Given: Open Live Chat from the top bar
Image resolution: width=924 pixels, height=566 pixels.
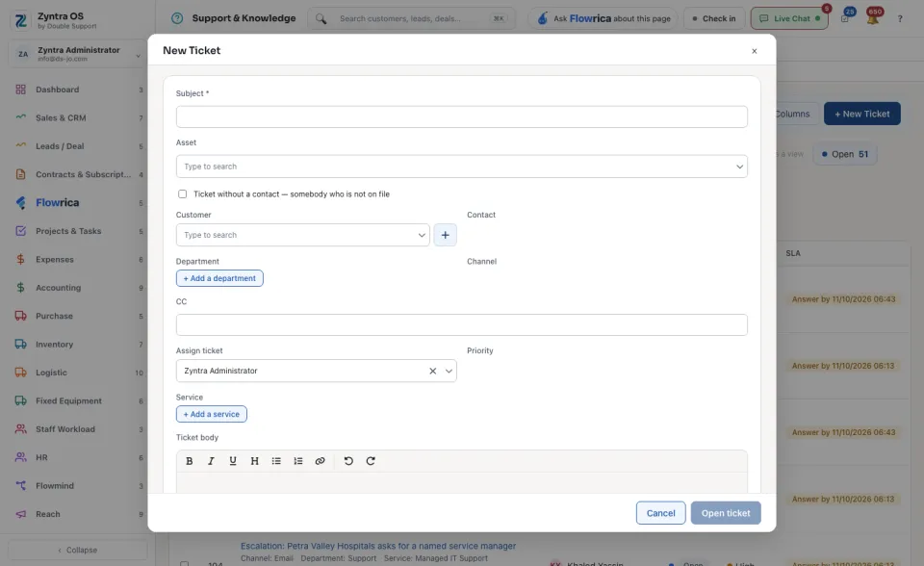Looking at the screenshot, I should tap(789, 19).
